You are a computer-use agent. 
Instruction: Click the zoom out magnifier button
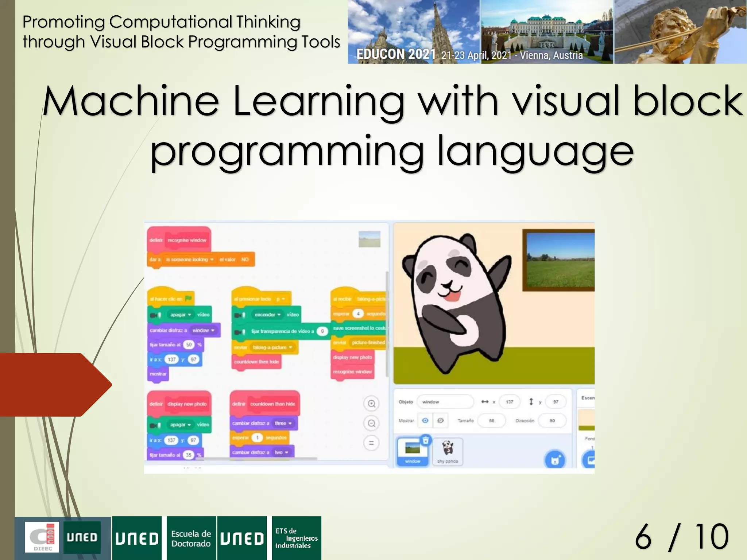(371, 423)
